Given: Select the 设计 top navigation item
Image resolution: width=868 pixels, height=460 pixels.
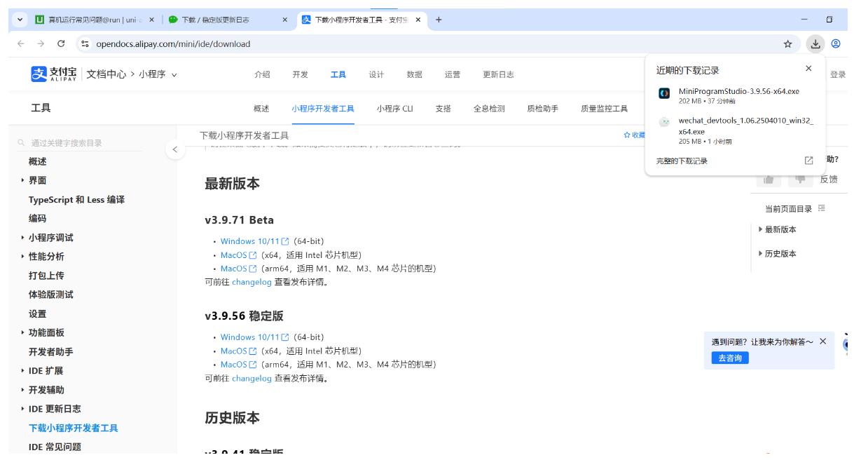Looking at the screenshot, I should tap(376, 74).
